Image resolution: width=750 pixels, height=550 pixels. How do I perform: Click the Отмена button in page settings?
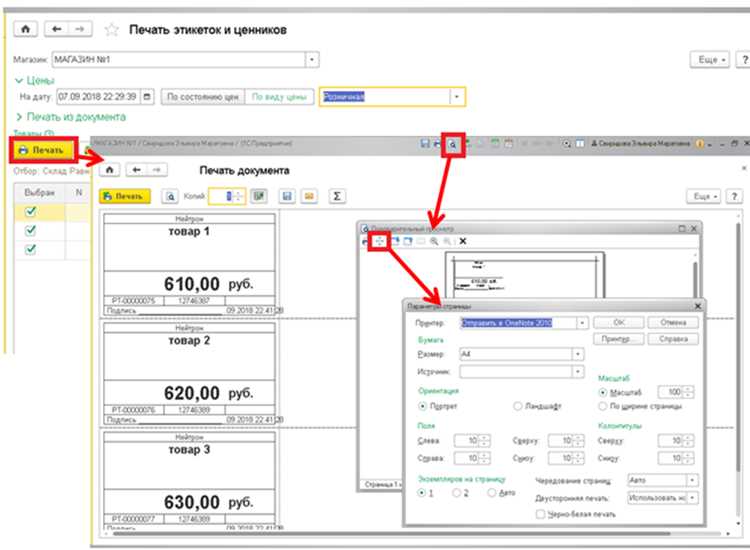673,323
